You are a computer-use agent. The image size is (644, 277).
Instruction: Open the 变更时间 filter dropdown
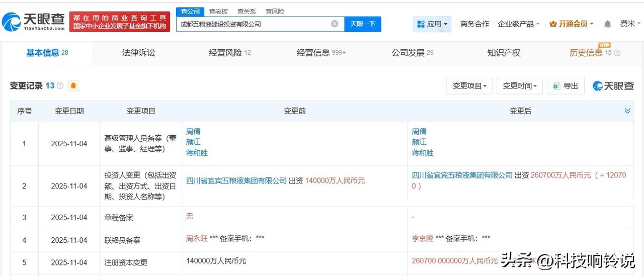tap(520, 86)
